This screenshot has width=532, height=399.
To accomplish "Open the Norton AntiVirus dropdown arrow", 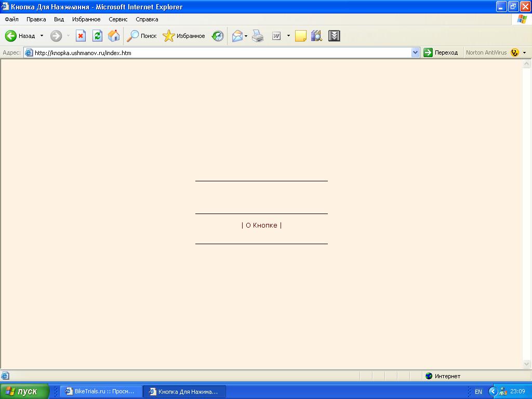I will [524, 52].
